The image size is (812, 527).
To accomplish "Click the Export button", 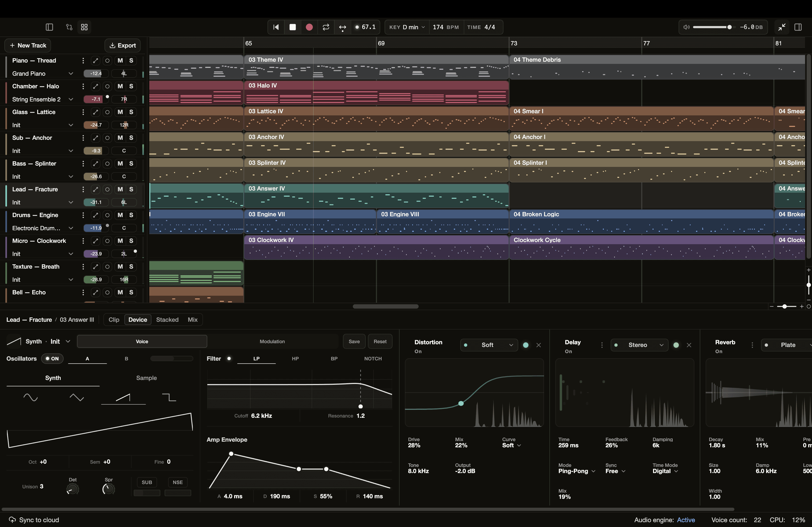I will pyautogui.click(x=122, y=45).
